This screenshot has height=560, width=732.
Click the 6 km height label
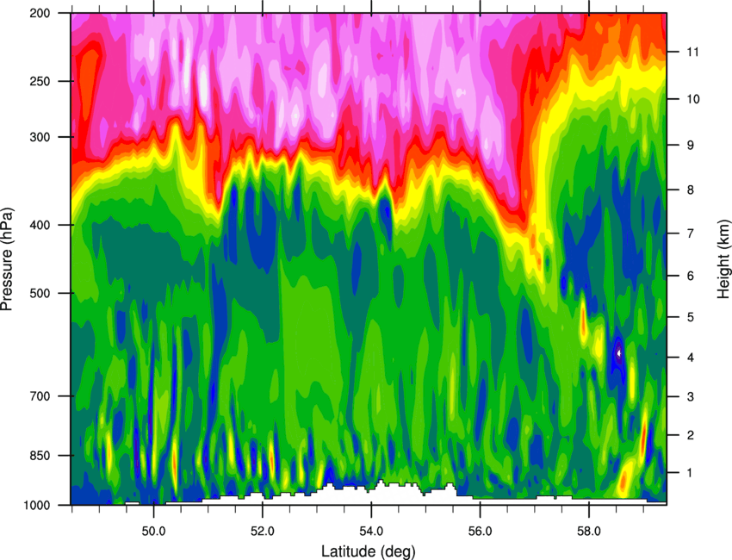coord(691,276)
